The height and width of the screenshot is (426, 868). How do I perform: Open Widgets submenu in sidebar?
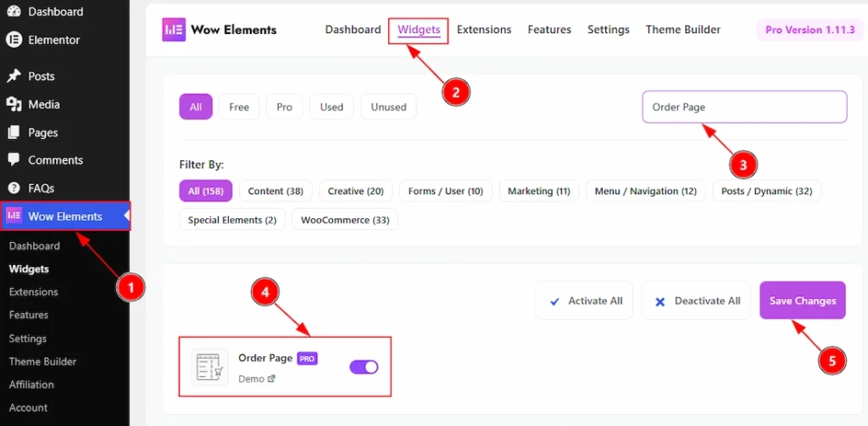tap(29, 269)
